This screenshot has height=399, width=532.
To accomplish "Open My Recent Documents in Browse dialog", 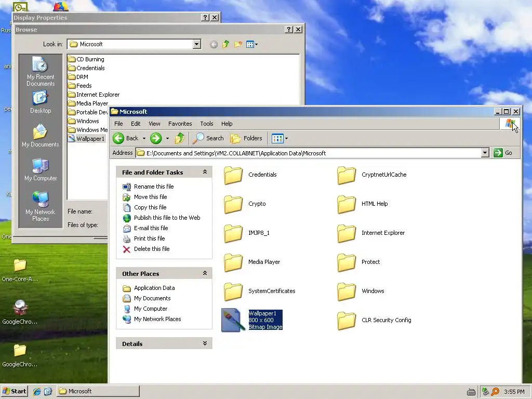I will (41, 71).
